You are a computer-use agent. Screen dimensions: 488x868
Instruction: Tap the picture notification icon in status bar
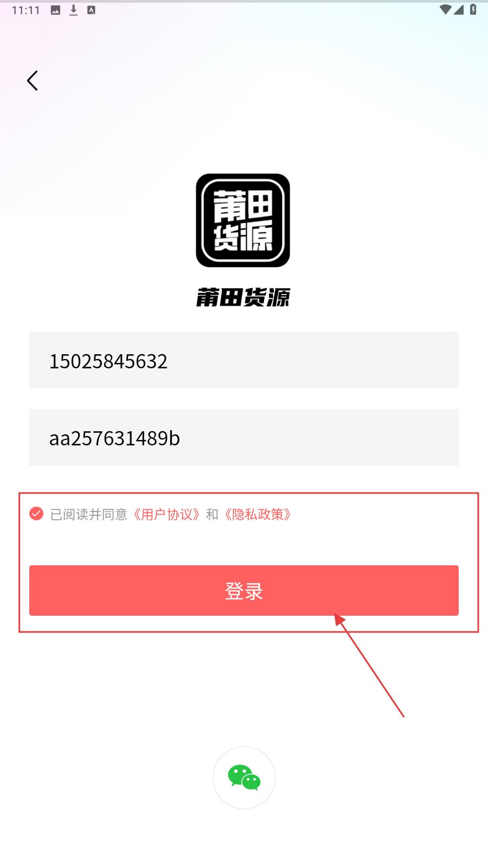(55, 10)
